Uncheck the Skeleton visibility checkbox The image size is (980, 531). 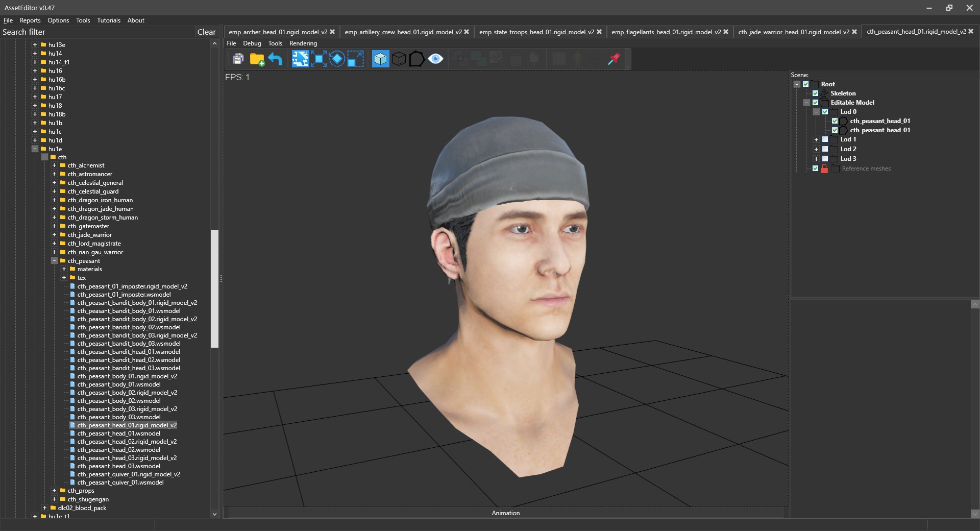pyautogui.click(x=815, y=93)
